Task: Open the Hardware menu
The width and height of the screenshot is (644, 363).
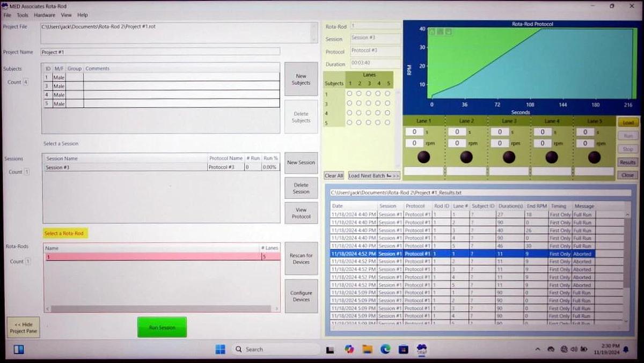Action: [45, 15]
